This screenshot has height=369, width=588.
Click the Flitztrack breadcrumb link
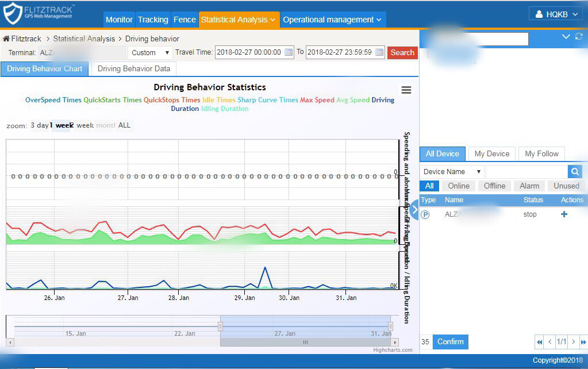point(26,39)
